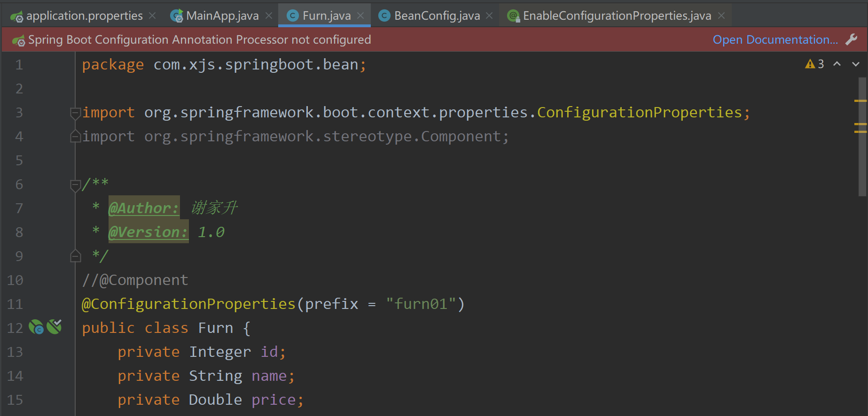The height and width of the screenshot is (416, 868).
Task: Close the EnableConfigurationProperties.java tab
Action: [721, 16]
